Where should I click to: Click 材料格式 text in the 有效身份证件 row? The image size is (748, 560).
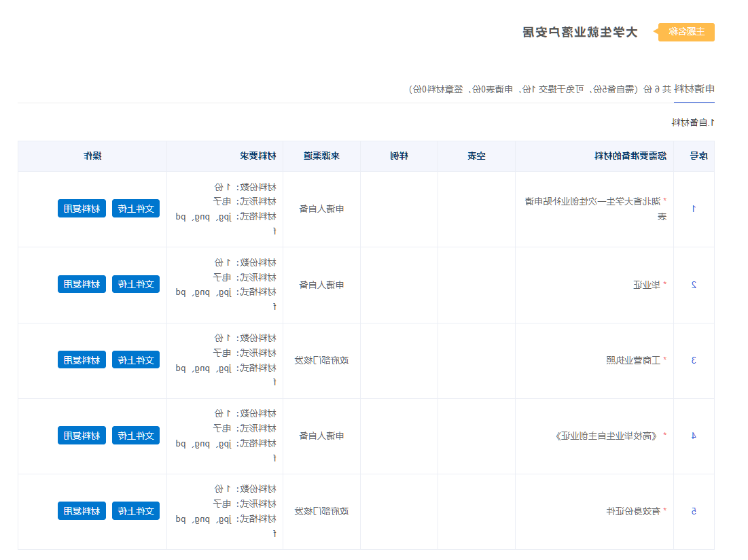(x=226, y=526)
